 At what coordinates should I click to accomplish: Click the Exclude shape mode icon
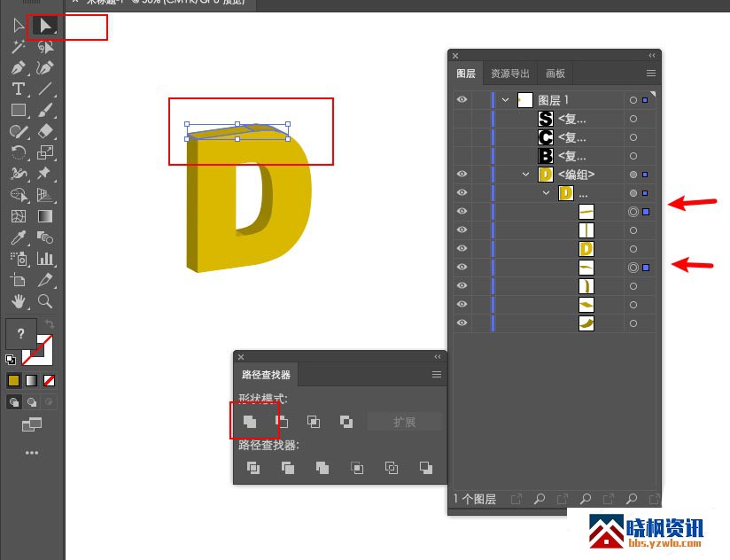pyautogui.click(x=346, y=422)
